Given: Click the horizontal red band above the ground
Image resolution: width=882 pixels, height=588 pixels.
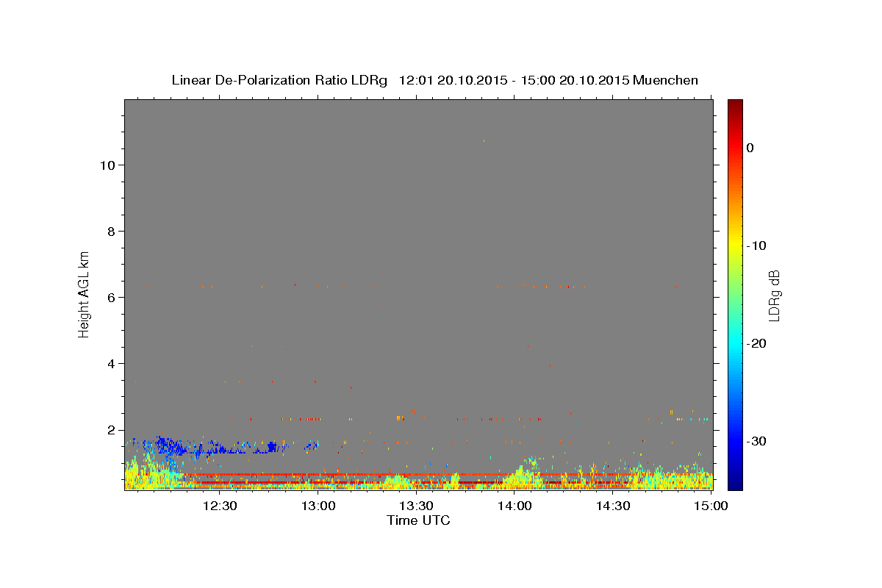Looking at the screenshot, I should click(441, 475).
